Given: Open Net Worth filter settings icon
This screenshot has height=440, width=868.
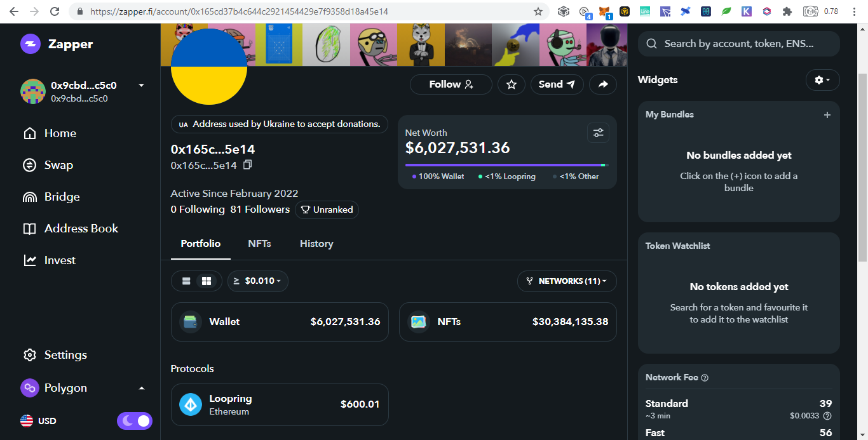Looking at the screenshot, I should 598,133.
